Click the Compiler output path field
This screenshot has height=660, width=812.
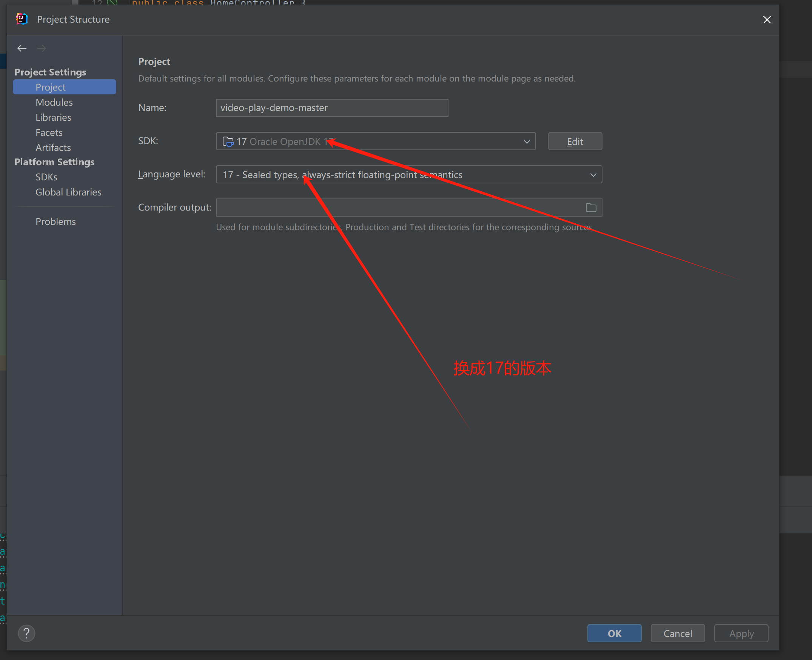click(399, 208)
